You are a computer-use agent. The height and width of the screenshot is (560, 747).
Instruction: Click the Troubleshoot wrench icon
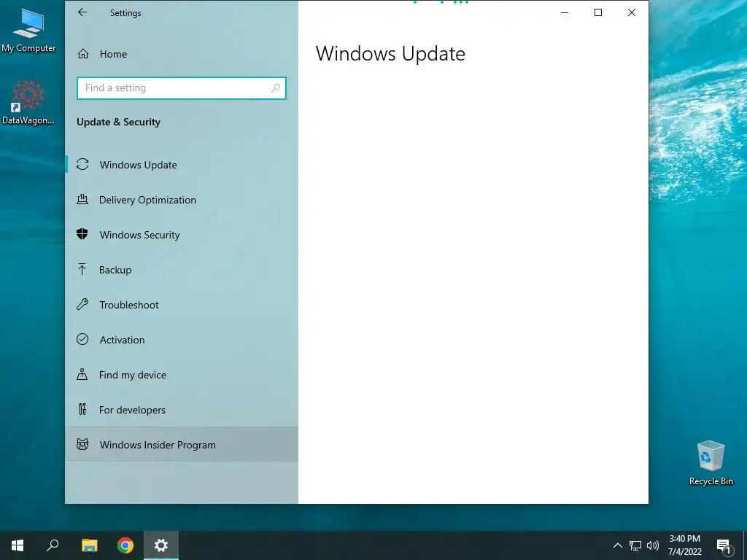82,304
